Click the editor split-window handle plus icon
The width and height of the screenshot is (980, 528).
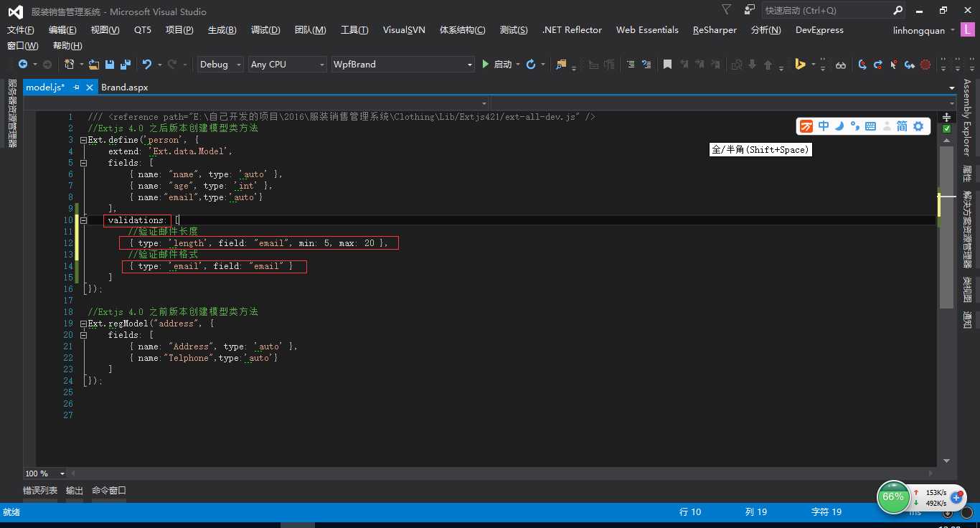946,116
